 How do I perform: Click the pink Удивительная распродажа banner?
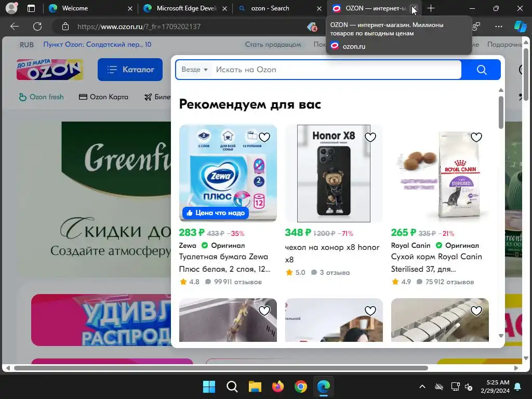101,320
